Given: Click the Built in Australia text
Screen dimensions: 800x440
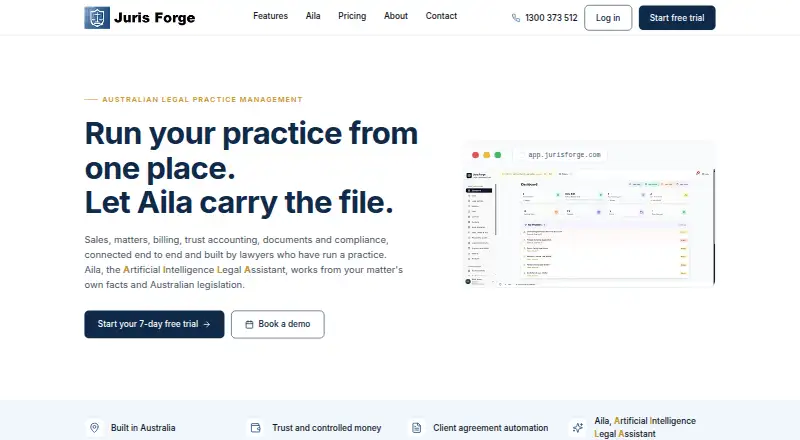Looking at the screenshot, I should click(143, 428).
